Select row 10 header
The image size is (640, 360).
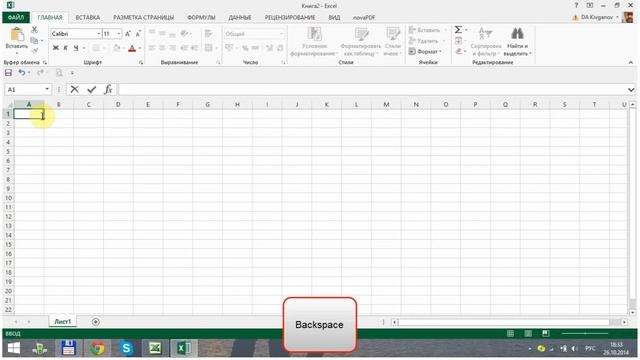(x=8, y=198)
